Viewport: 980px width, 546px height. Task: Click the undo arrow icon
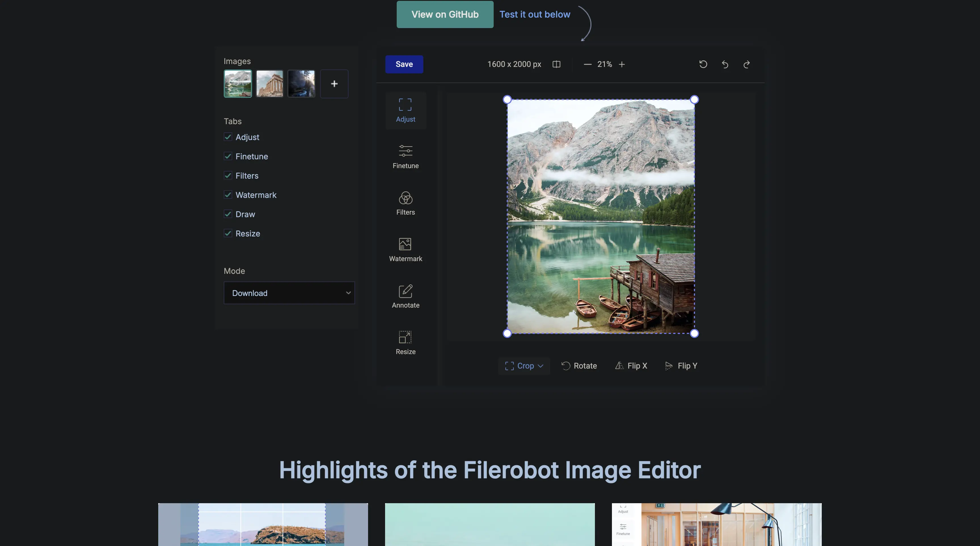point(725,64)
